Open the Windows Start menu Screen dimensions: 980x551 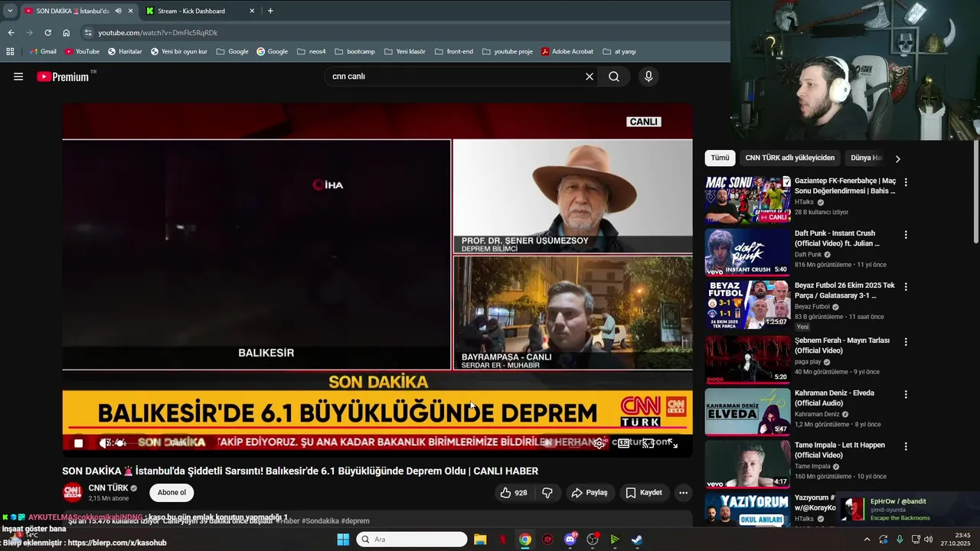(x=343, y=540)
